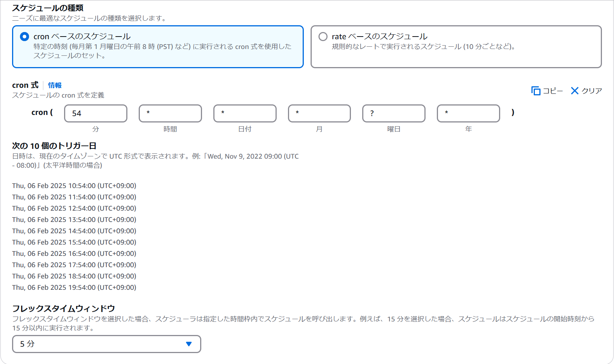Select the last trigger date entry 19:54:00
Image resolution: width=614 pixels, height=364 pixels.
[74, 288]
